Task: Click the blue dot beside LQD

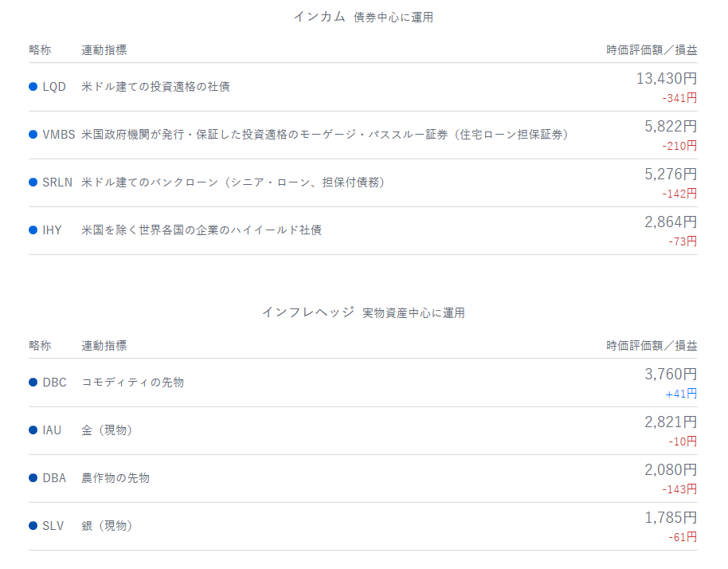Action: point(33,86)
